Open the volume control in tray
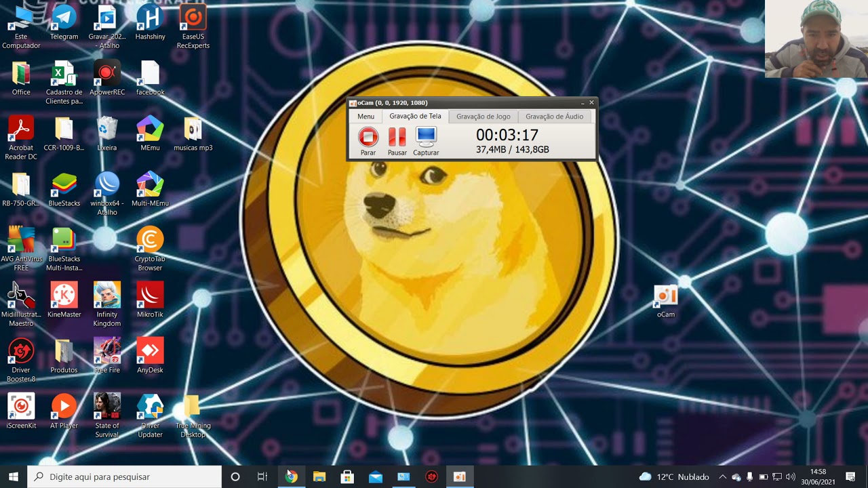Image resolution: width=868 pixels, height=488 pixels. click(x=791, y=476)
